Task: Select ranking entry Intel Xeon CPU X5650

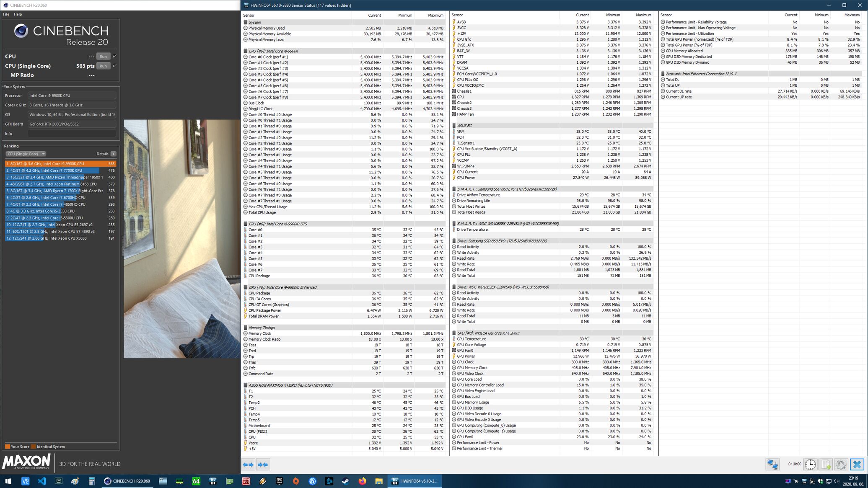Action: [61, 238]
